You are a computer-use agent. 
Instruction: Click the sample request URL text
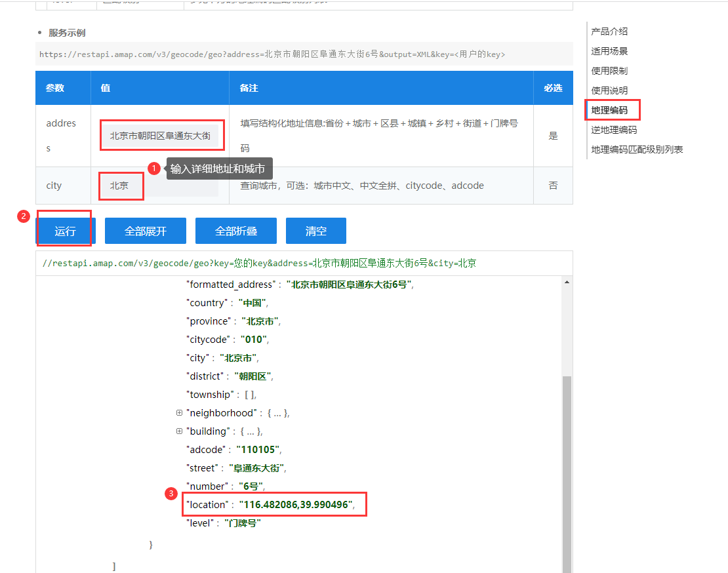[272, 54]
